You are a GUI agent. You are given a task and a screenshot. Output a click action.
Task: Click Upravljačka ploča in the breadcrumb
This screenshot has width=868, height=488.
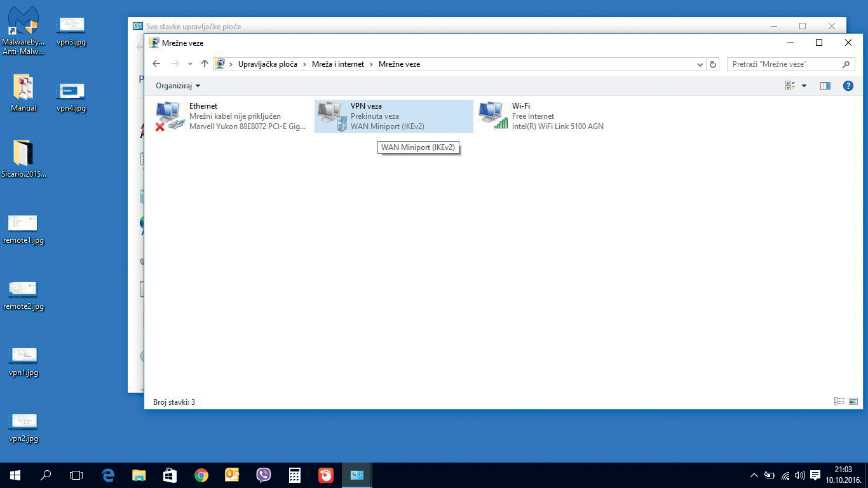[x=268, y=64]
